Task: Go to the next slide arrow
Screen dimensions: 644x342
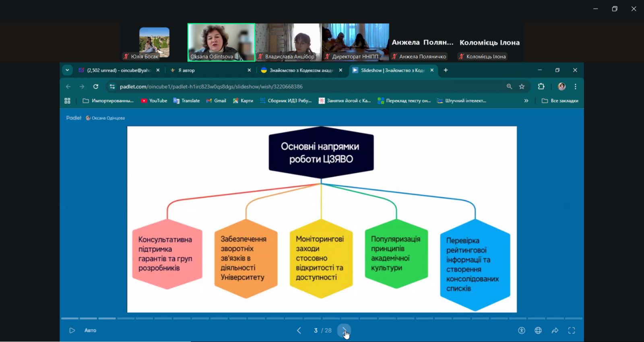Action: (344, 330)
